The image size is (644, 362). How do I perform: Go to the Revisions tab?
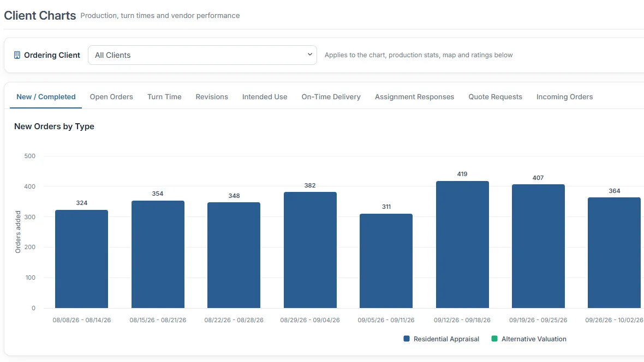coord(212,97)
